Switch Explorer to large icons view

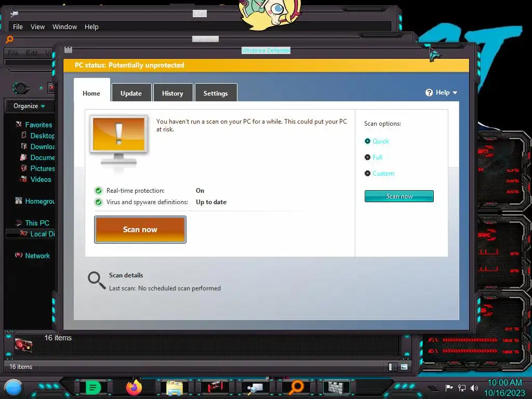404,367
